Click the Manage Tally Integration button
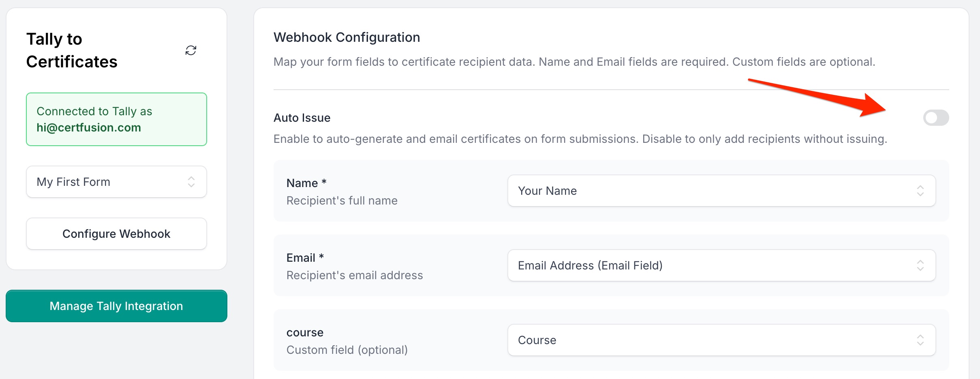 116,306
